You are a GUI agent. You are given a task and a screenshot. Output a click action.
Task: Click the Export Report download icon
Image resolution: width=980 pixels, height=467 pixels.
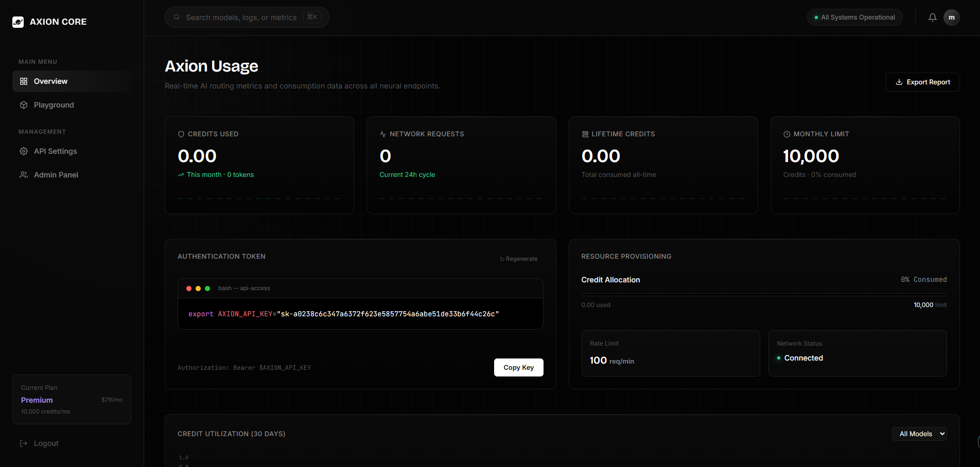[x=899, y=82]
